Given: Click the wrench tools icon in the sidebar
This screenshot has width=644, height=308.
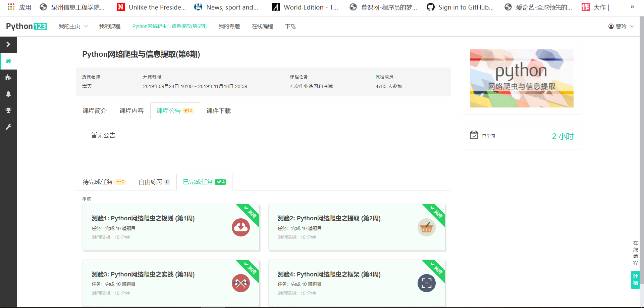Looking at the screenshot, I should click(x=8, y=127).
